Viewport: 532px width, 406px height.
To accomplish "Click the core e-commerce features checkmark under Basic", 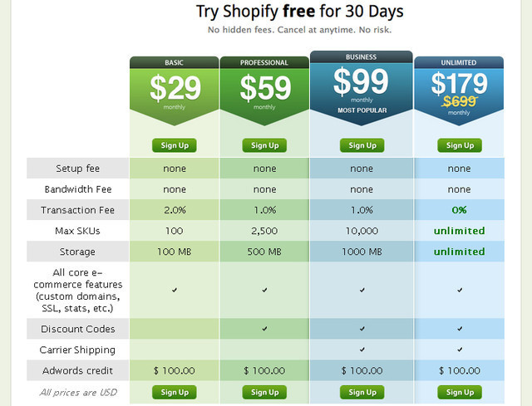I will (x=175, y=290).
